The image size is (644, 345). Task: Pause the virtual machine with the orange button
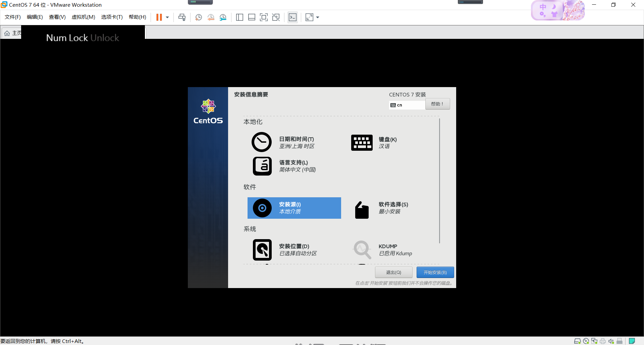click(x=159, y=17)
